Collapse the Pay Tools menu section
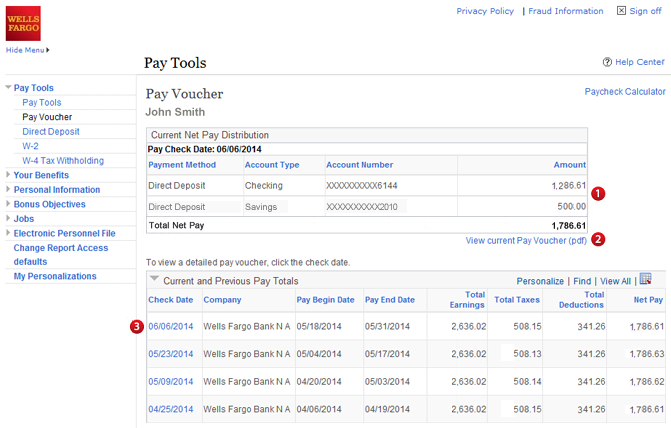Screen dimensions: 671x428 tap(8, 87)
